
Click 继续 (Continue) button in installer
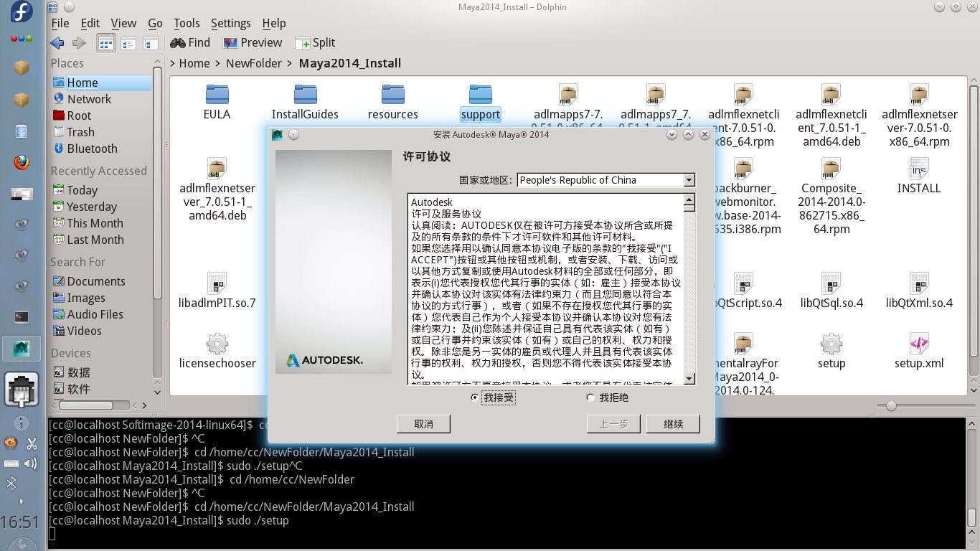click(x=673, y=424)
